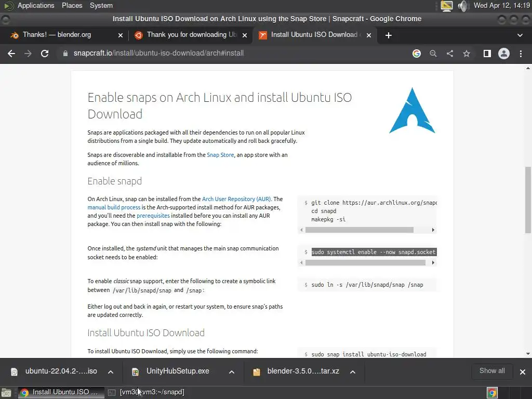532x399 pixels.
Task: Click Chrome icon in bottom right tray
Action: click(493, 393)
